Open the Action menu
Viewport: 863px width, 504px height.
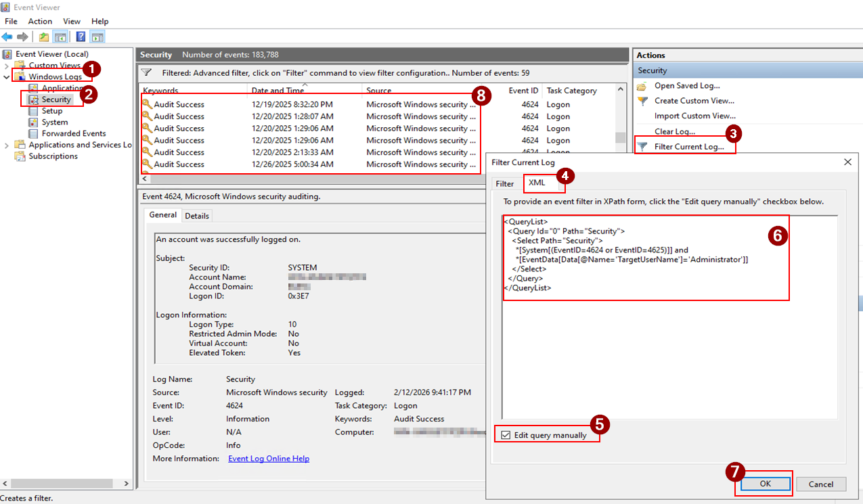40,21
